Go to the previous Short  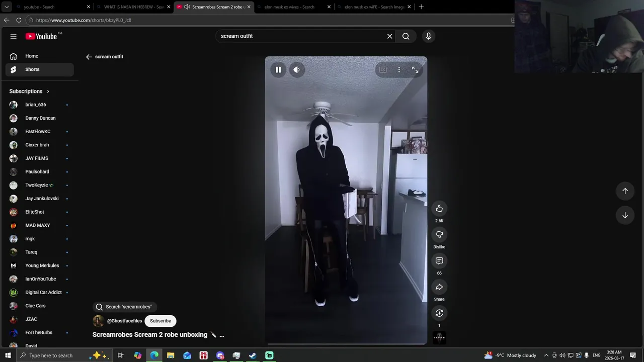point(625,191)
